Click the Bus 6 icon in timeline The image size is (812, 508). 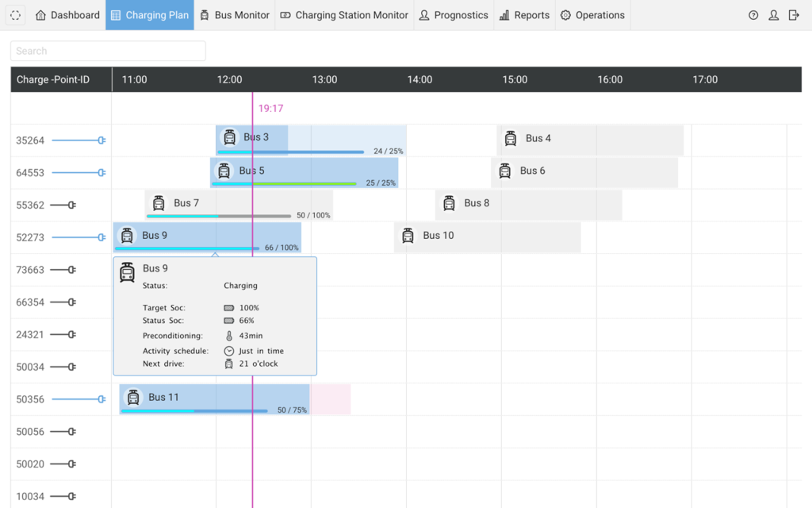505,171
